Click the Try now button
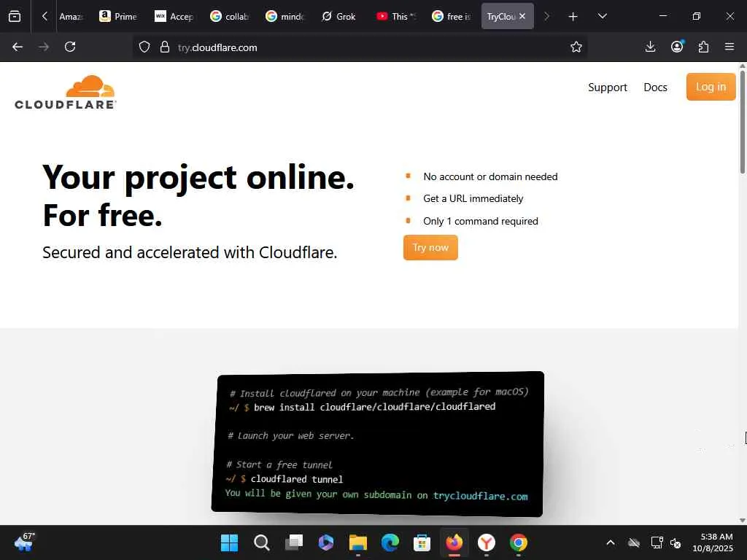Viewport: 747px width, 560px height. [x=430, y=248]
